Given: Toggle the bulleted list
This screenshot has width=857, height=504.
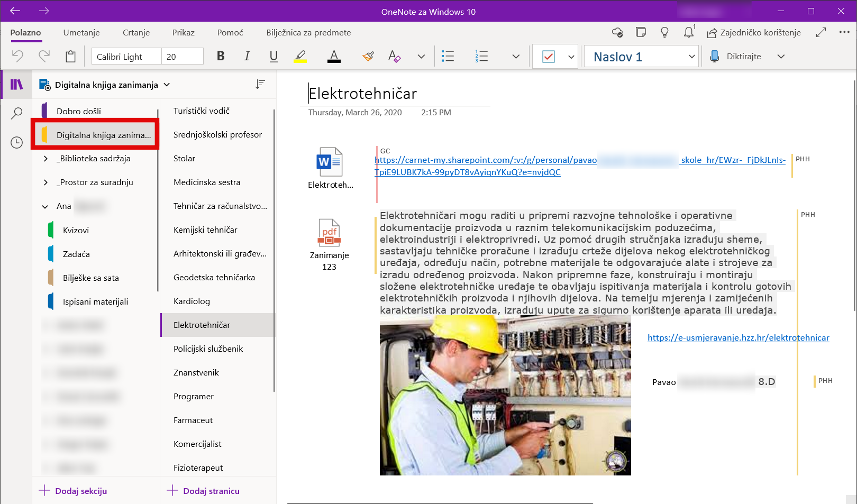Looking at the screenshot, I should [448, 56].
